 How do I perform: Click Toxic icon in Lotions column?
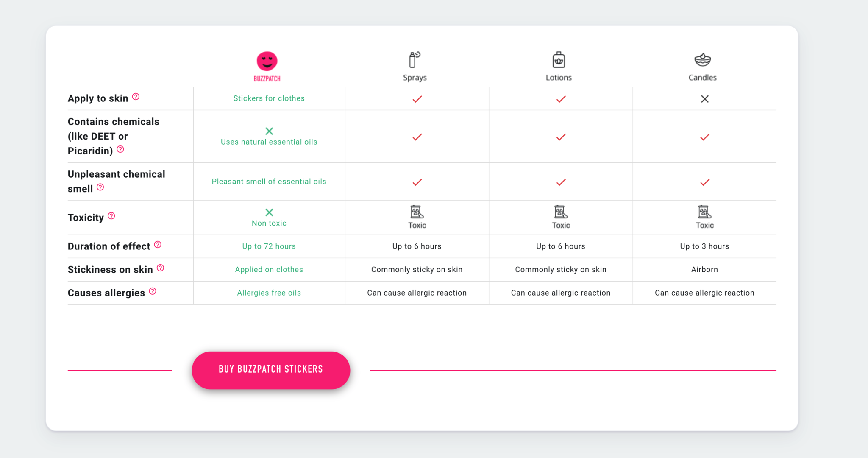(x=561, y=212)
